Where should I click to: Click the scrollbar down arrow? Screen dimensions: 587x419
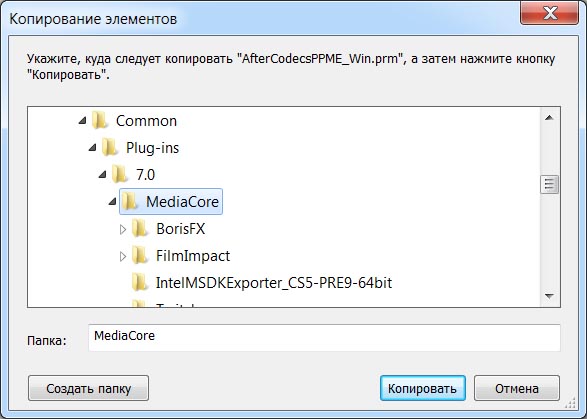(550, 296)
